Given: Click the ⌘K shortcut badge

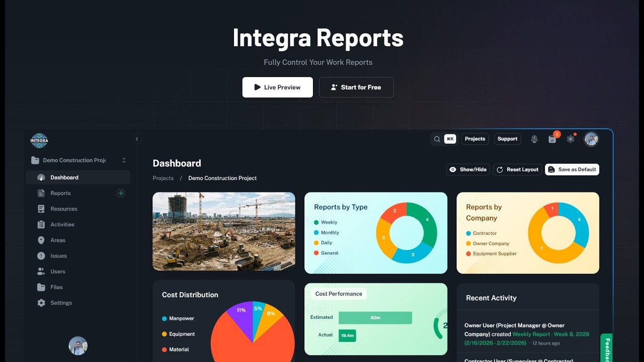Looking at the screenshot, I should [x=450, y=139].
